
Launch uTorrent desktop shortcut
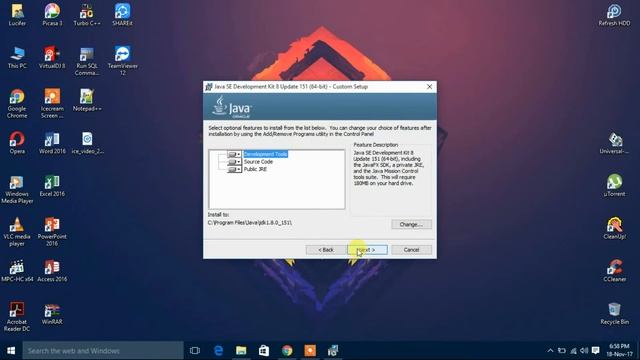click(x=614, y=185)
